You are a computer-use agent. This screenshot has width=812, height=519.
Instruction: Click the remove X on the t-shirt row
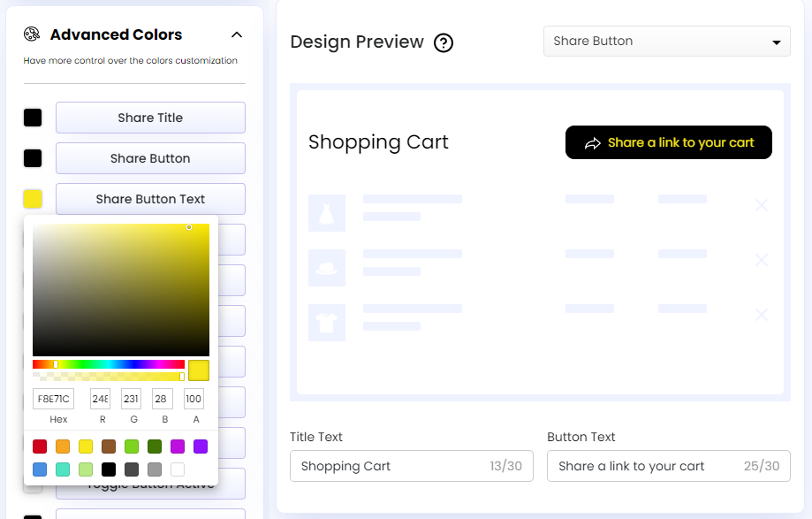762,315
